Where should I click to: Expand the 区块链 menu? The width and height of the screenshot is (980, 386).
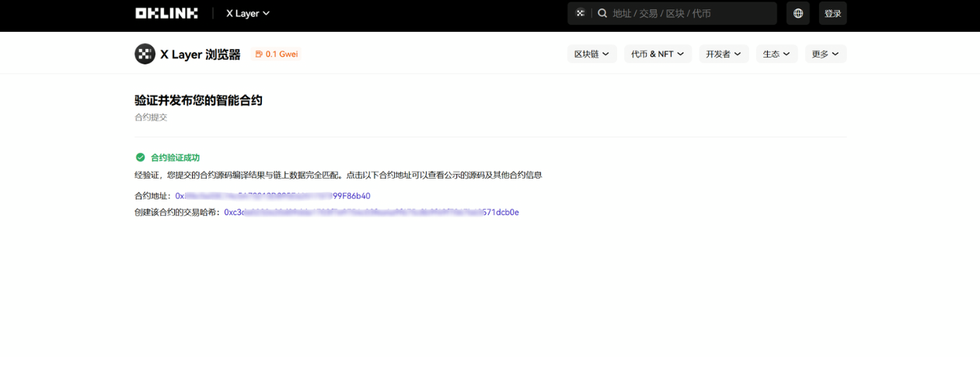591,54
